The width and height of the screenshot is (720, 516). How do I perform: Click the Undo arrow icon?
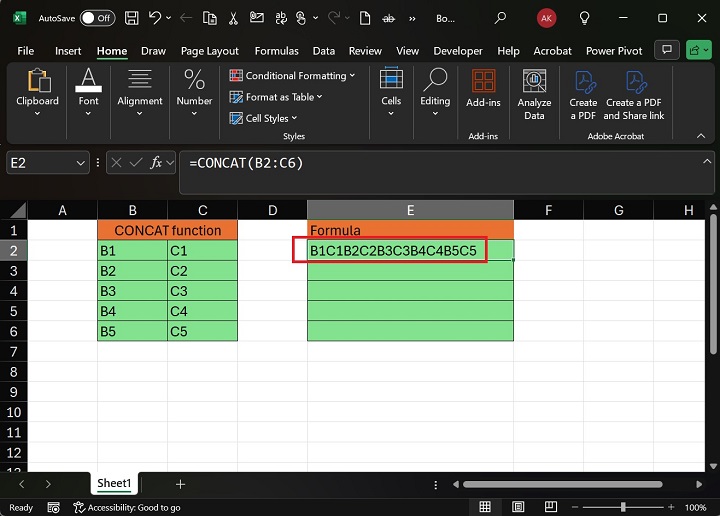coord(155,18)
